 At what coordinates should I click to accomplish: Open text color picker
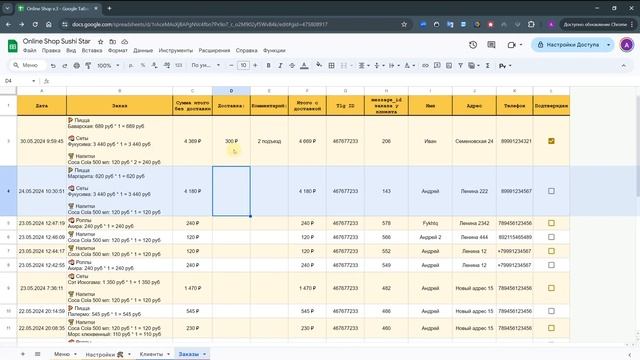pyautogui.click(x=304, y=65)
